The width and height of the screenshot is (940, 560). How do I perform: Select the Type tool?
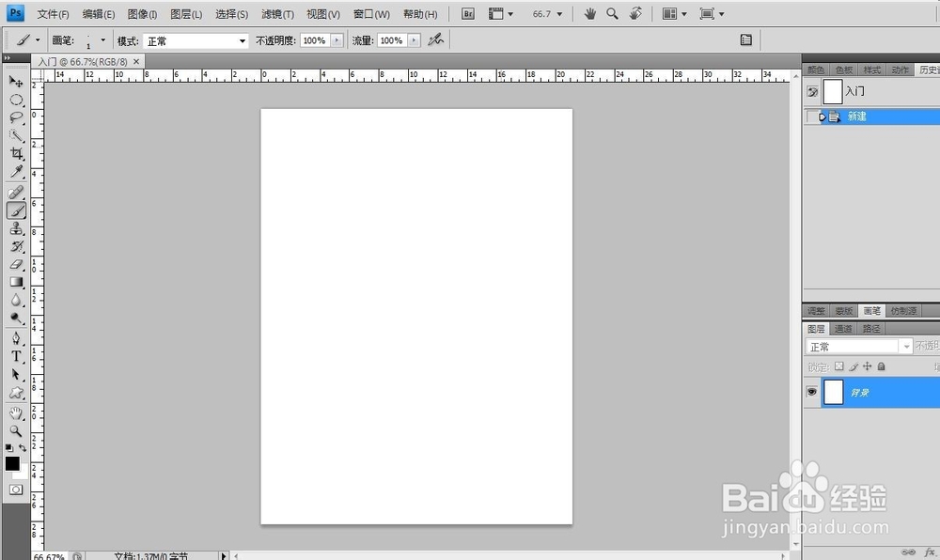coord(16,356)
